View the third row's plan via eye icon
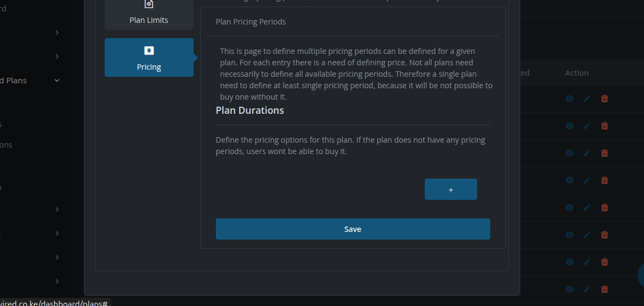The width and height of the screenshot is (644, 306). click(569, 153)
